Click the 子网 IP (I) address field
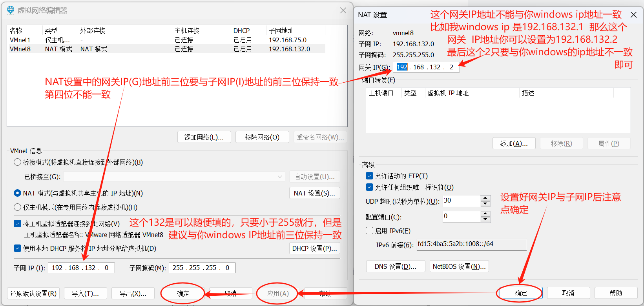644x306 pixels. tap(81, 268)
